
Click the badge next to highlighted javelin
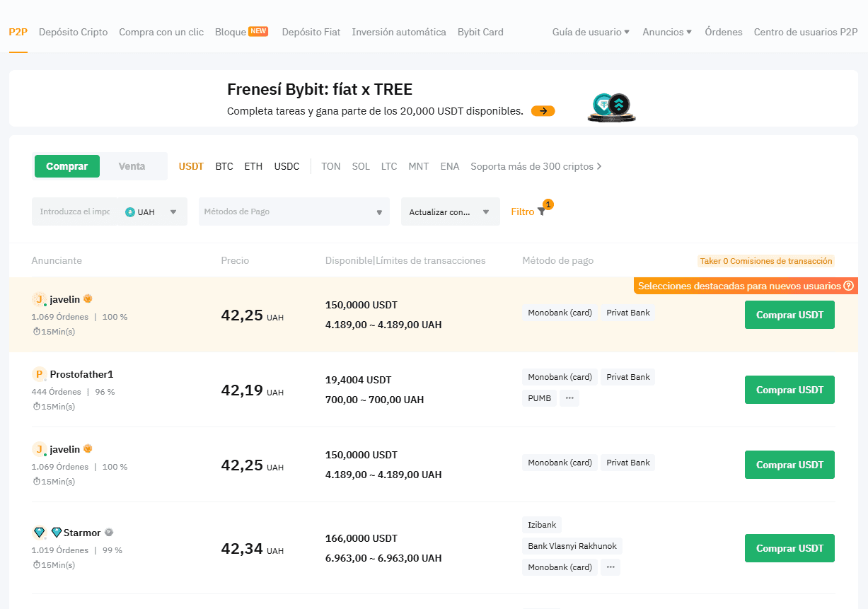88,299
